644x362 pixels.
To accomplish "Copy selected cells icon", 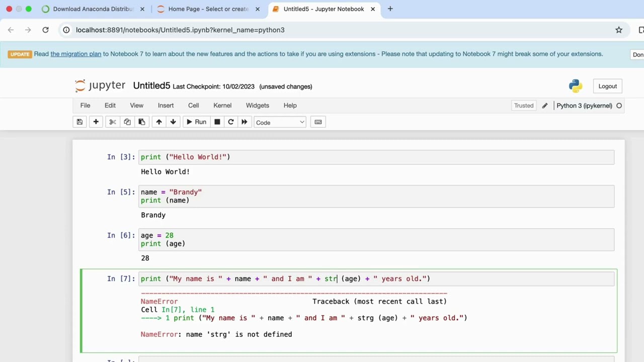I will click(x=127, y=122).
